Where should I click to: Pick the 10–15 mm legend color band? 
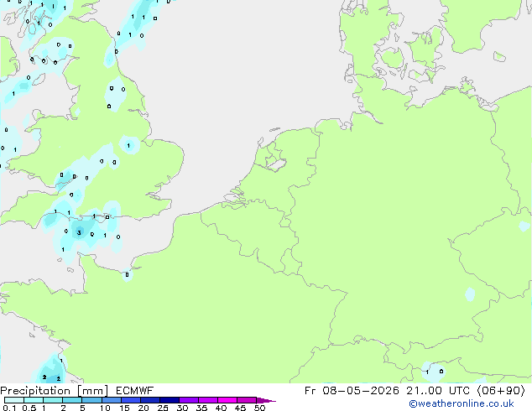pyautogui.click(x=111, y=400)
